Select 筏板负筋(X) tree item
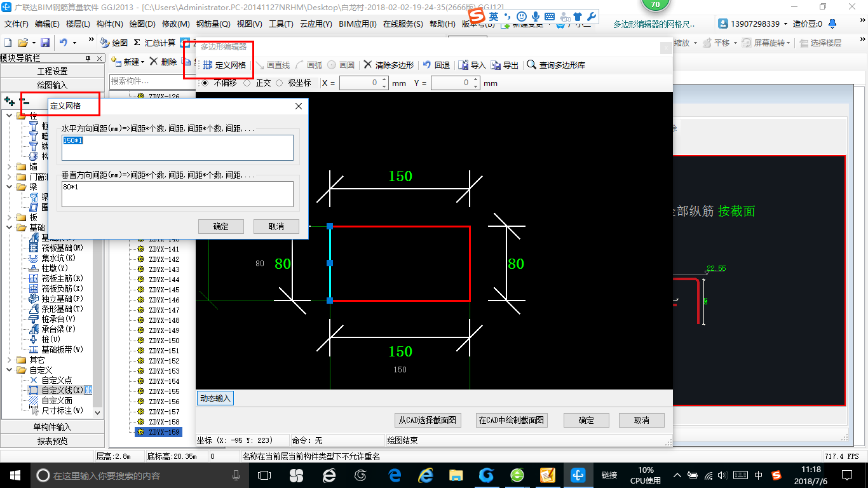The image size is (868, 488). coord(62,288)
